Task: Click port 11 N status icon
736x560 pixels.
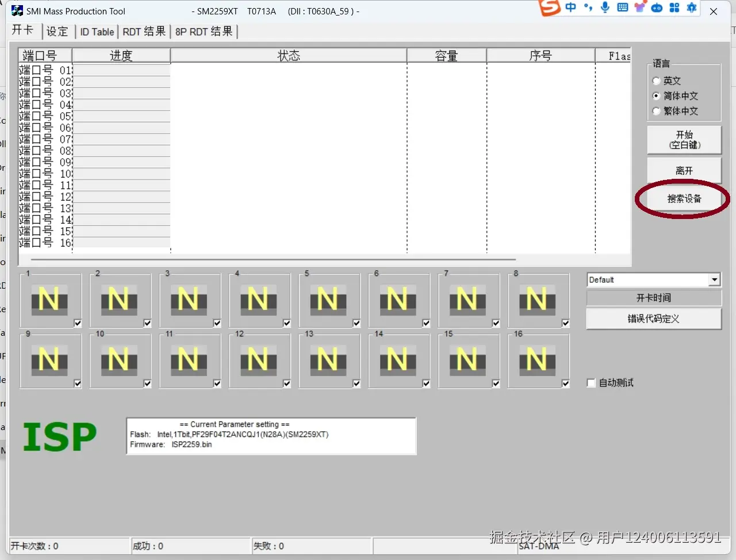Action: [x=189, y=360]
